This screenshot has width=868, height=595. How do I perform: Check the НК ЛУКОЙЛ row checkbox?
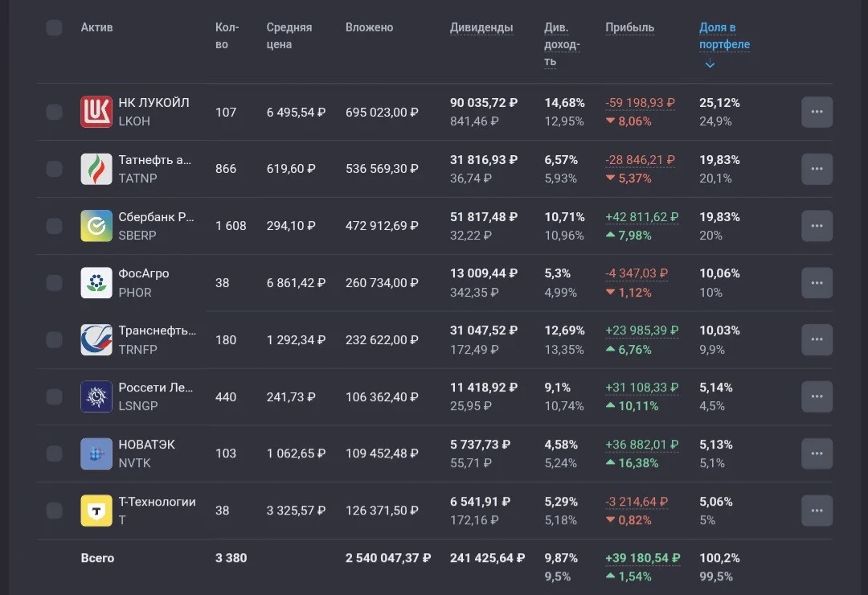pyautogui.click(x=55, y=112)
